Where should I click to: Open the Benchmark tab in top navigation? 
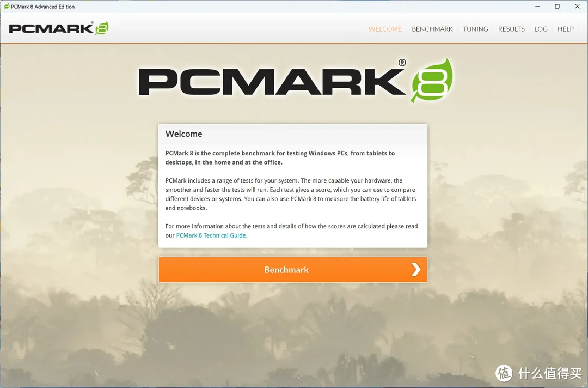[432, 29]
